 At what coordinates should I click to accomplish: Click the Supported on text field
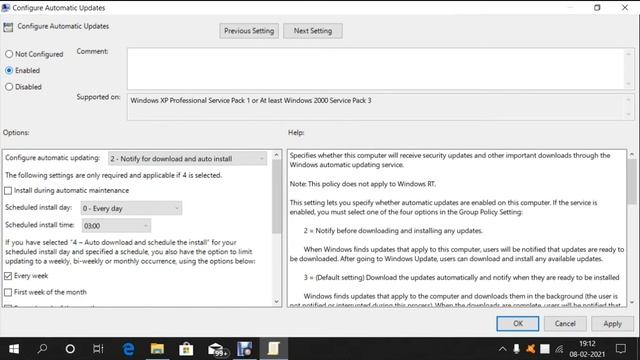376,107
